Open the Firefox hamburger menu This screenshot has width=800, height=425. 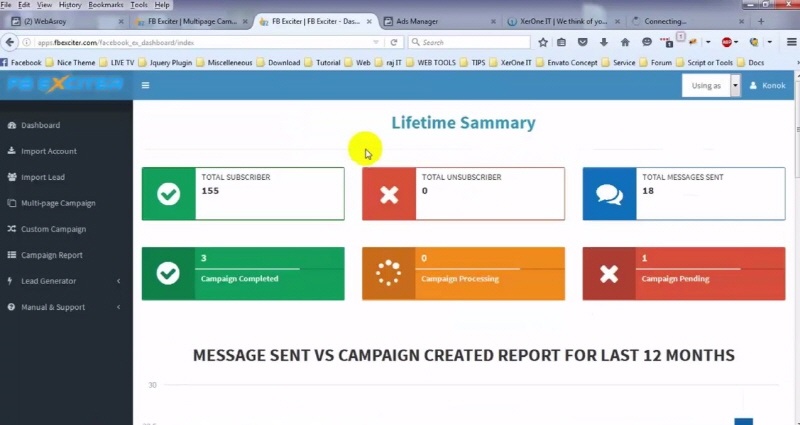pos(791,42)
